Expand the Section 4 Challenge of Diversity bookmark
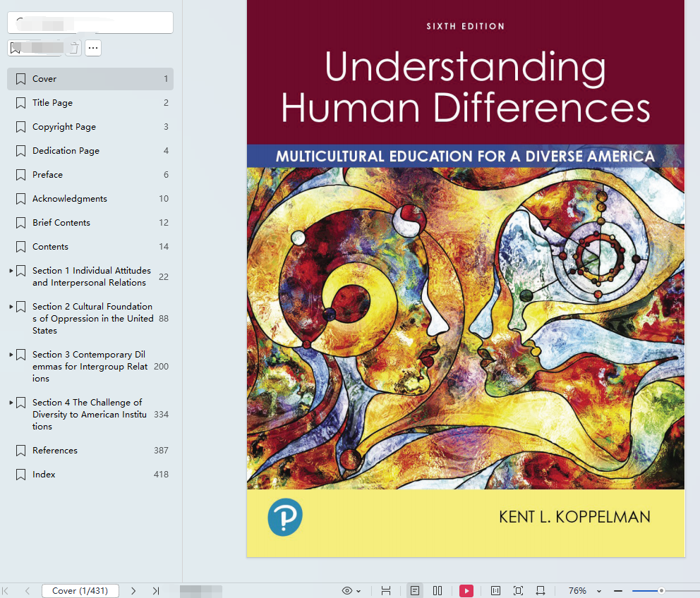The height and width of the screenshot is (598, 700). tap(11, 402)
